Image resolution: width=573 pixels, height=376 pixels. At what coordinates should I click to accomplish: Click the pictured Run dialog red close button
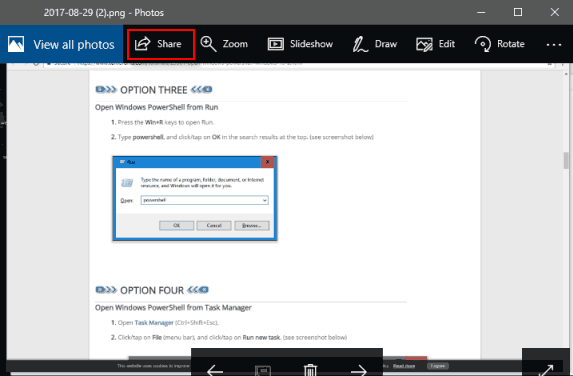(x=267, y=162)
